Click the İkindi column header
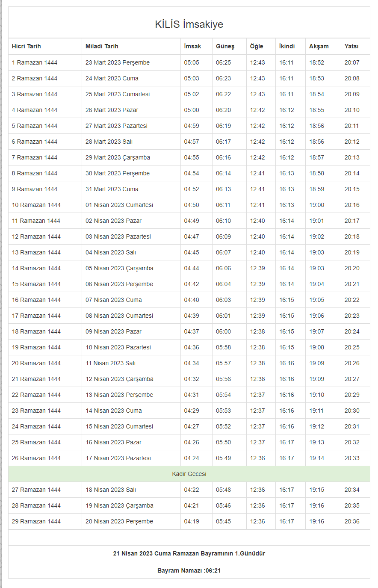The image size is (378, 588). click(287, 46)
